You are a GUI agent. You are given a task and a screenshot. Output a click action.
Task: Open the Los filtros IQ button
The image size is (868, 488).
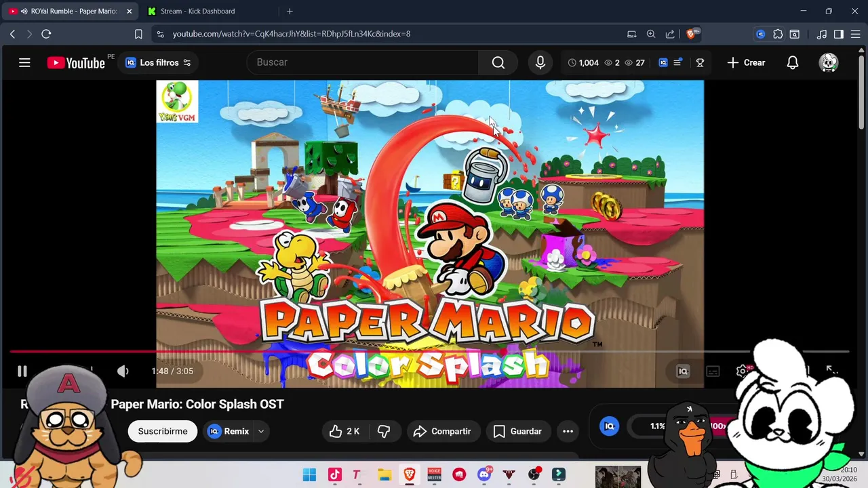coord(158,62)
